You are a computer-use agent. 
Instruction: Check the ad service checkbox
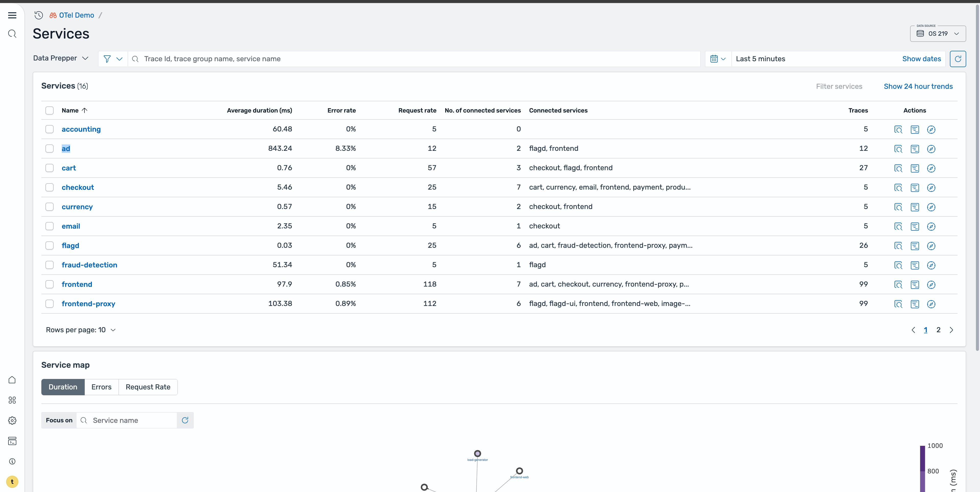tap(50, 149)
